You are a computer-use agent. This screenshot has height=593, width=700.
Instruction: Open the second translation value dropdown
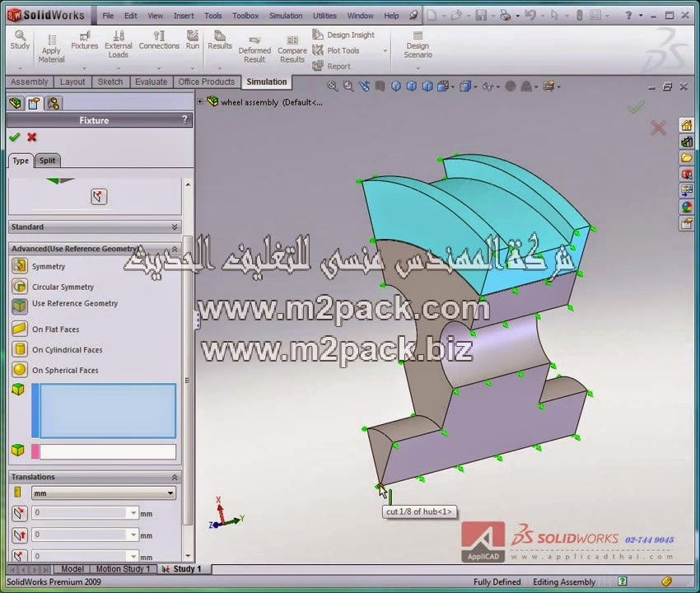[133, 535]
